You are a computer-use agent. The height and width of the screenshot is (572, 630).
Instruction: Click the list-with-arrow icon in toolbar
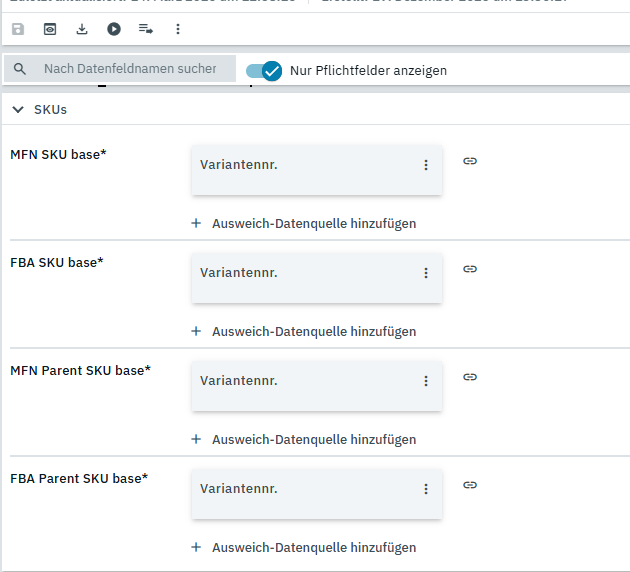click(x=146, y=29)
